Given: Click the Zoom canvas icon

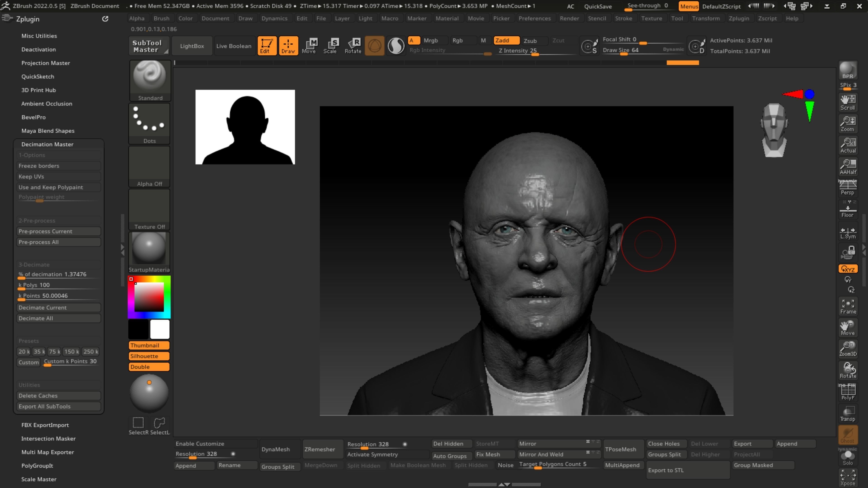Looking at the screenshot, I should [848, 124].
